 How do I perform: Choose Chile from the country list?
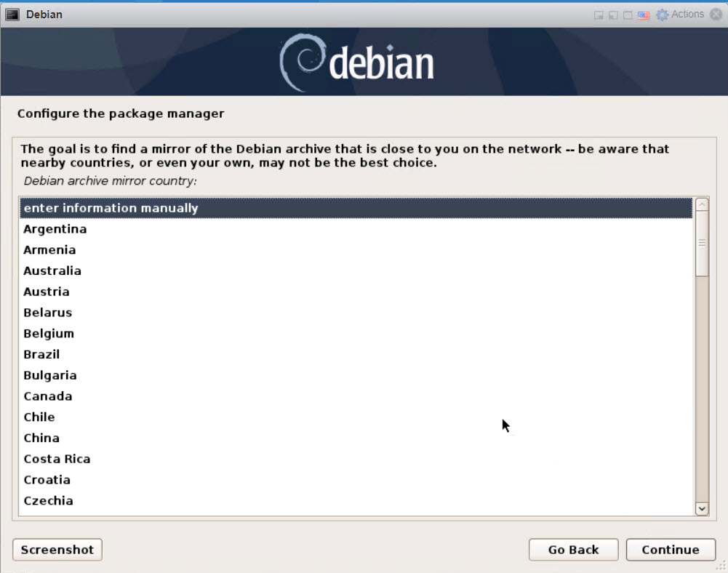[356, 417]
